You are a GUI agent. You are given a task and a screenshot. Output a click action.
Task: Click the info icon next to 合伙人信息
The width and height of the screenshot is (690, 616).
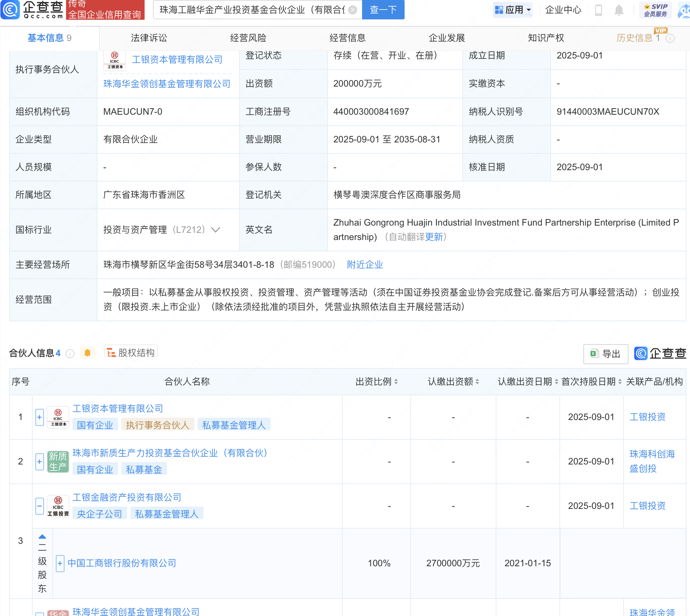70,354
